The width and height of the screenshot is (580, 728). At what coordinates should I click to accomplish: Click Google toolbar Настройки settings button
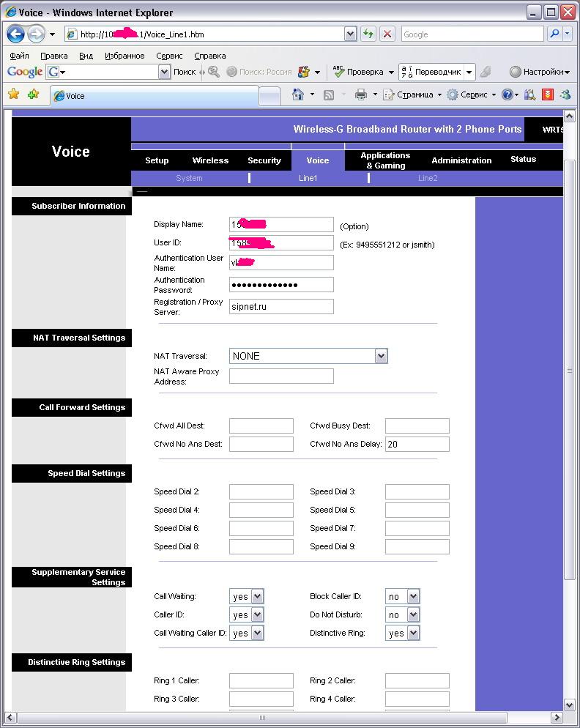tap(539, 72)
